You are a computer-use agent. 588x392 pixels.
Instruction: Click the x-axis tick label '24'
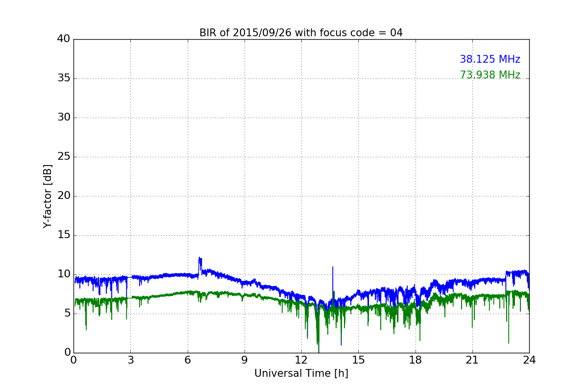(529, 360)
